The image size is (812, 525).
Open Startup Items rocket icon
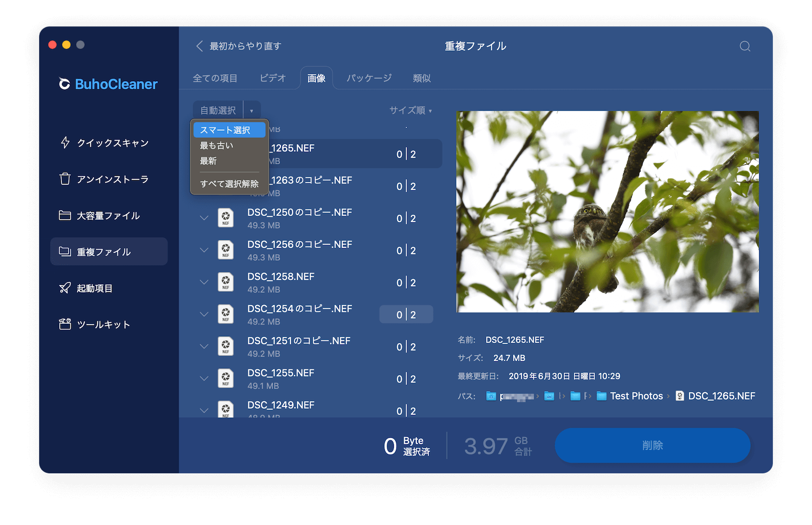(x=65, y=288)
